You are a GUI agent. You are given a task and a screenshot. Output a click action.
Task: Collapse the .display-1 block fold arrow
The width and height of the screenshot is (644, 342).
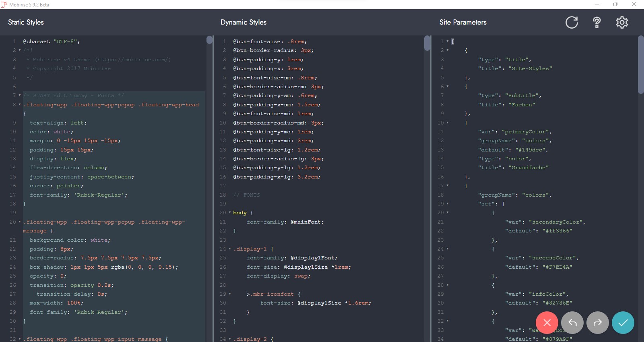(x=230, y=249)
